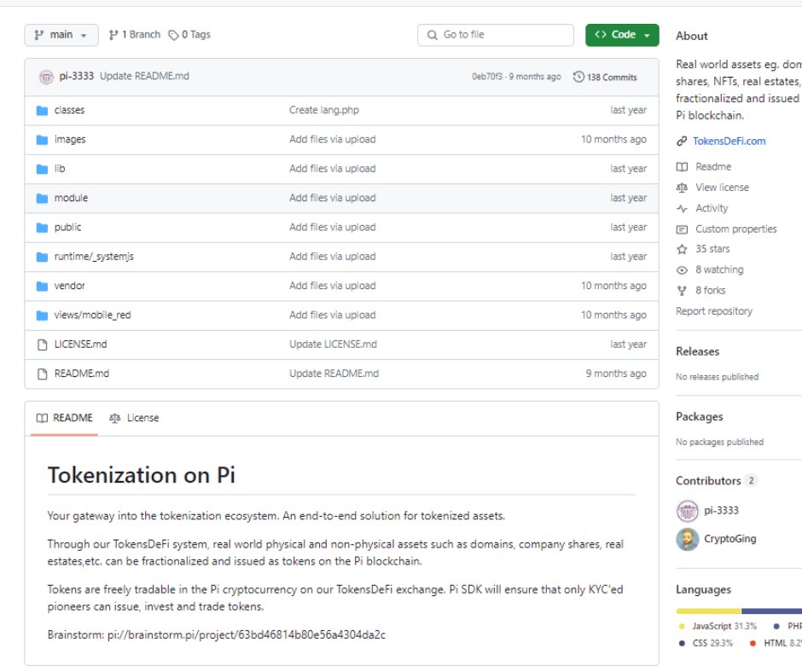Open the 0eb70f3 commit hash
The width and height of the screenshot is (802, 672).
[x=487, y=77]
